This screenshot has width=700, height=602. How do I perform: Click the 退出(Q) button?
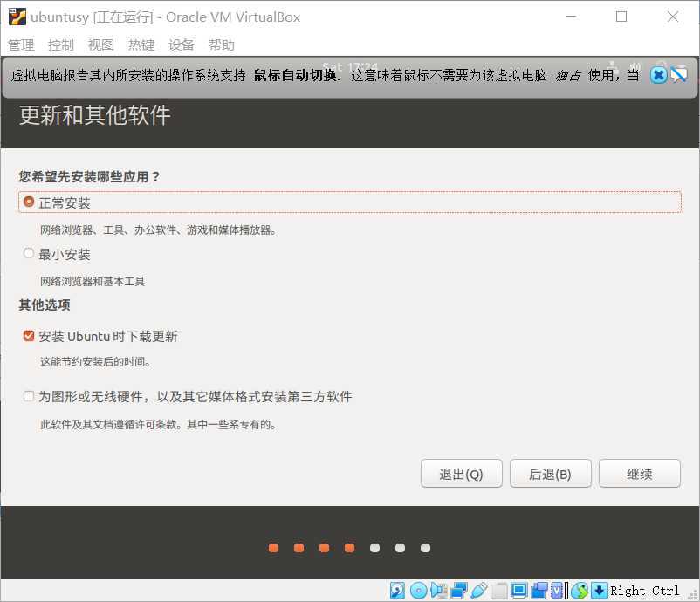[461, 474]
